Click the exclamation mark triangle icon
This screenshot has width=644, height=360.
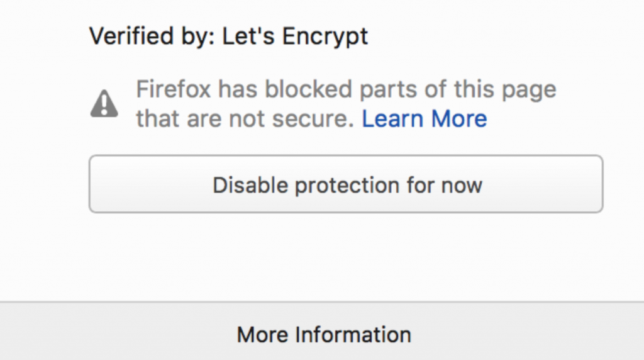tap(104, 104)
